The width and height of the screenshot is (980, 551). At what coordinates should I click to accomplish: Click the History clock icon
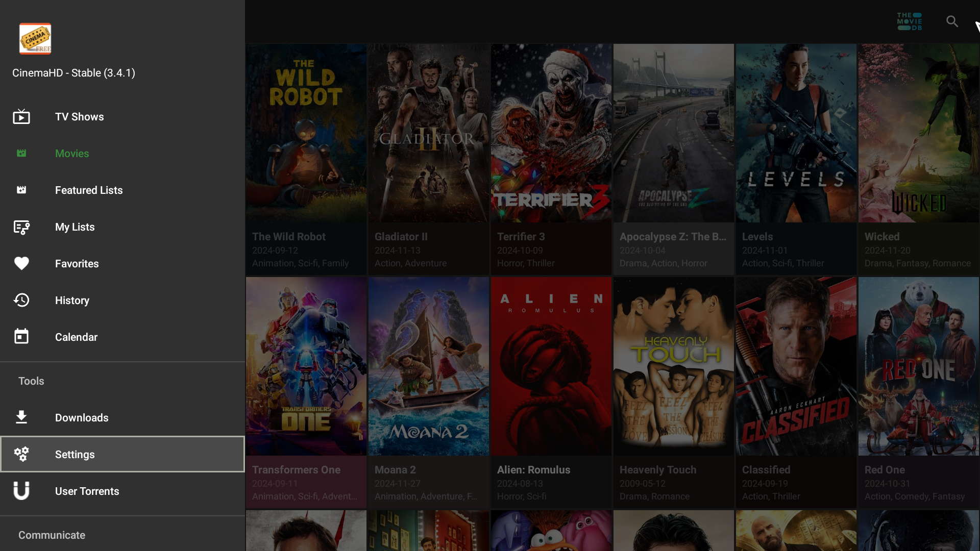click(21, 300)
